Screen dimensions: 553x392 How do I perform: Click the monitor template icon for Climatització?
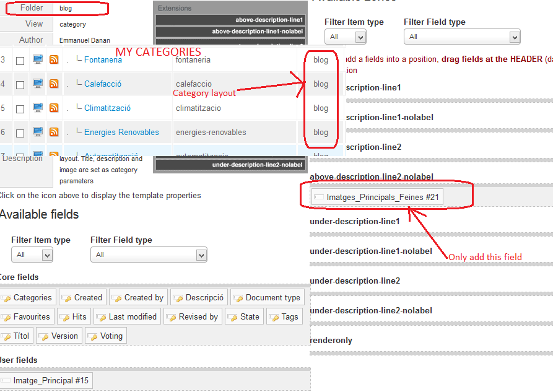pos(38,107)
